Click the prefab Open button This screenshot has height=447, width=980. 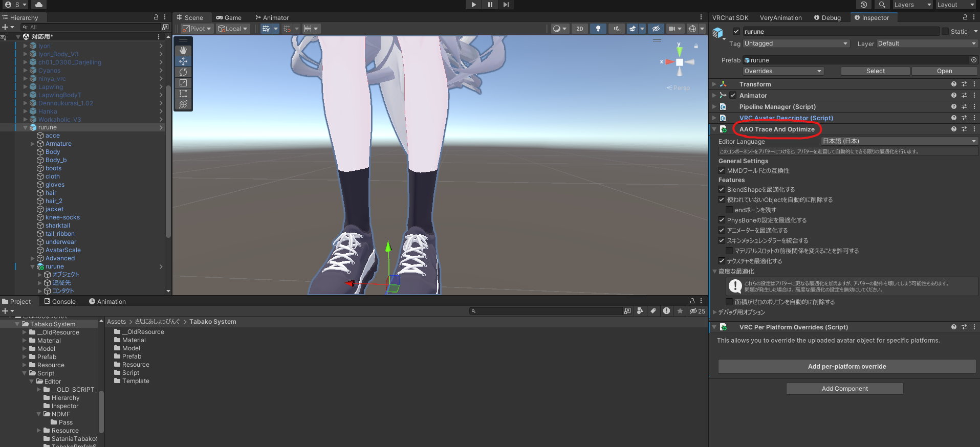pyautogui.click(x=944, y=71)
